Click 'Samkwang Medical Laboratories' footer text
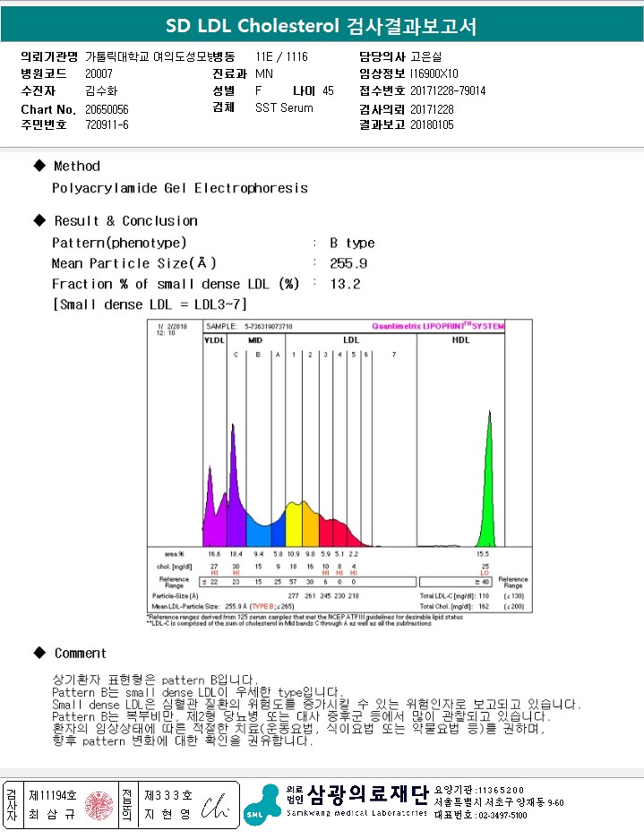Screen dimensions: 644x839 point(357,813)
